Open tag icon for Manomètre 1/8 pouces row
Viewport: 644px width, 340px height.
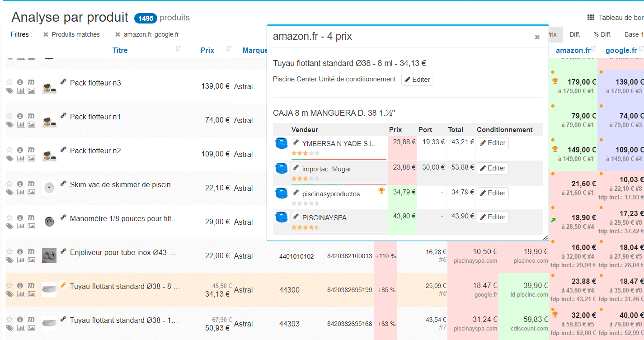point(9,226)
